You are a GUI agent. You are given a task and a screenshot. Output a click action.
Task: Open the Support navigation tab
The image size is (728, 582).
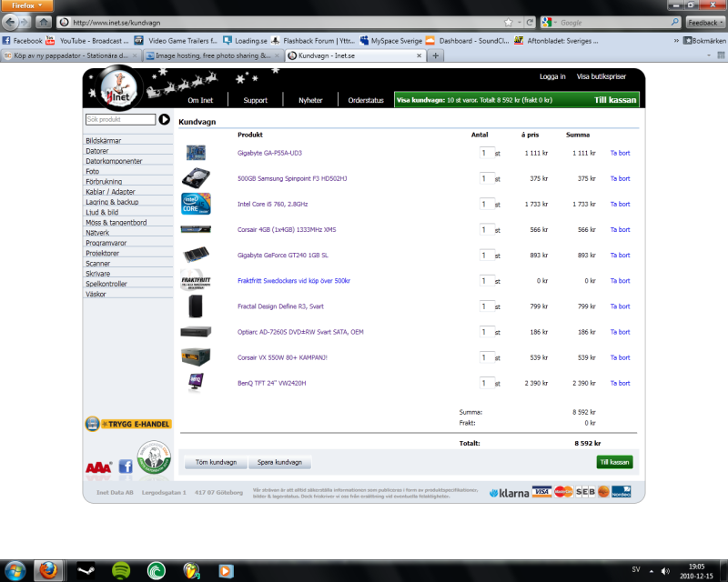click(255, 100)
